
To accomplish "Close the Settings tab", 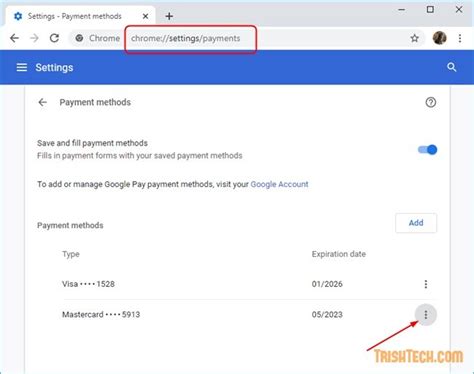I will pyautogui.click(x=145, y=16).
